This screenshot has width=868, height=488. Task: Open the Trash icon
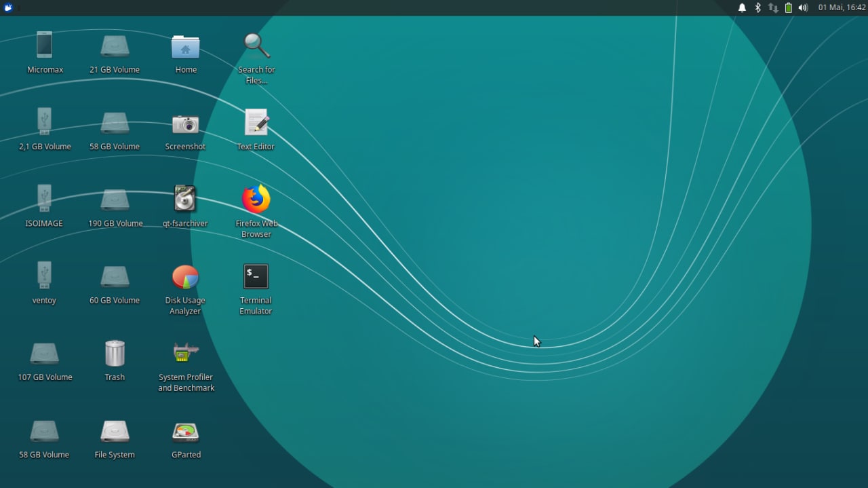[x=115, y=353]
